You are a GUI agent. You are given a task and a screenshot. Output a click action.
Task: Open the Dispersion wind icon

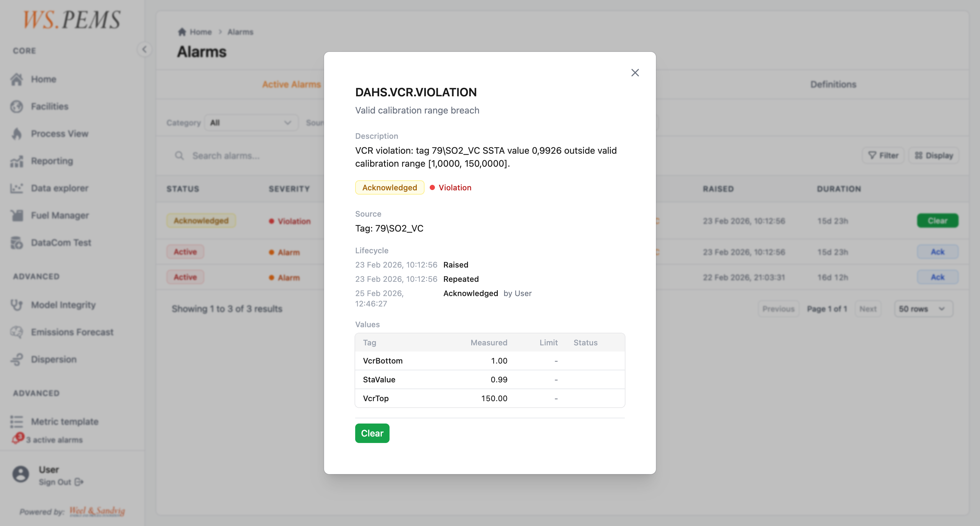pyautogui.click(x=16, y=360)
